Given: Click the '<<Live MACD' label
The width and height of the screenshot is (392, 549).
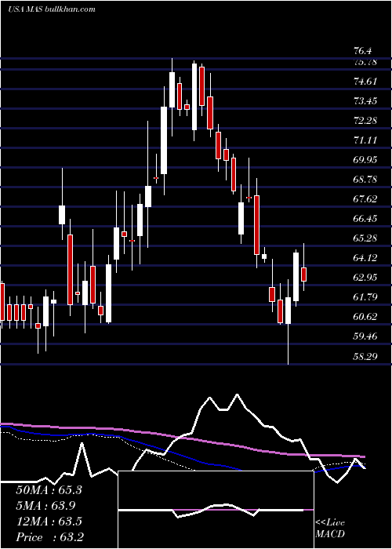Looking at the screenshot, I should coord(330,529).
